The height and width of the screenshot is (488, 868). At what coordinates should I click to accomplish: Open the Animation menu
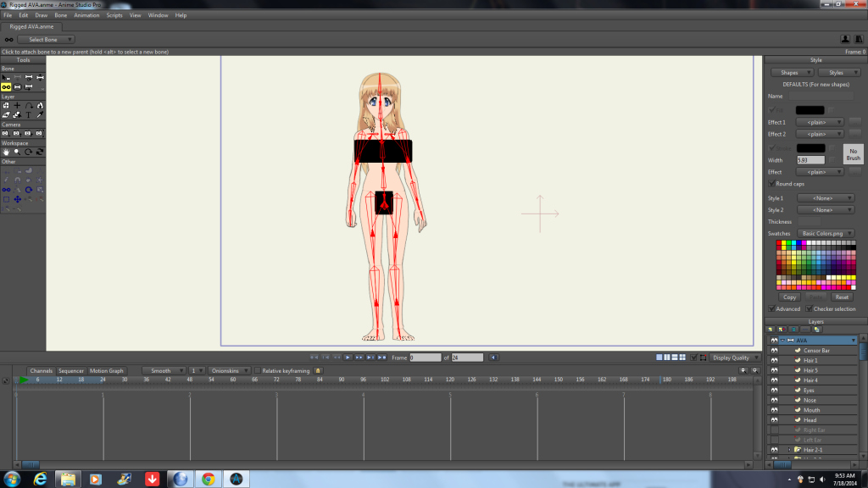tap(86, 15)
